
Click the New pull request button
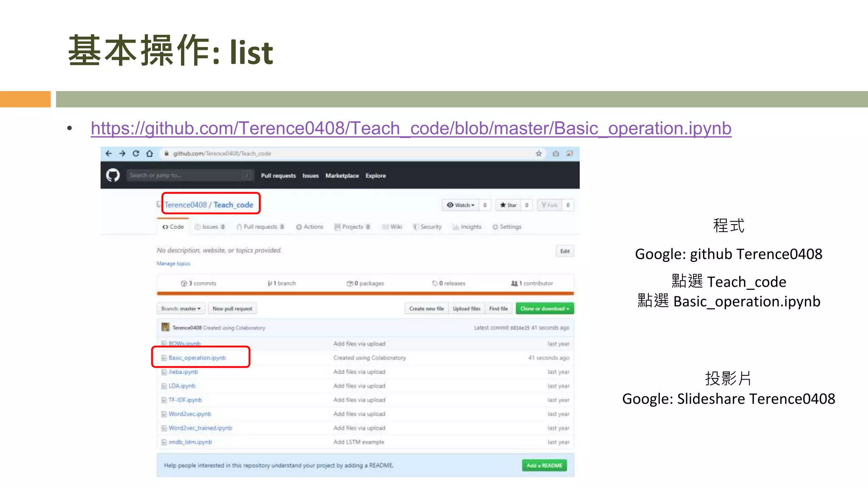pos(232,308)
